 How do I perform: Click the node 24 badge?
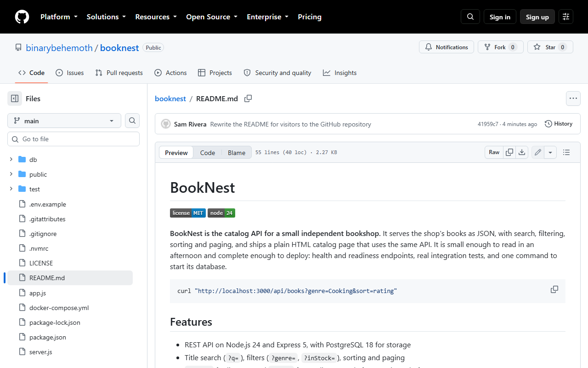pyautogui.click(x=221, y=213)
